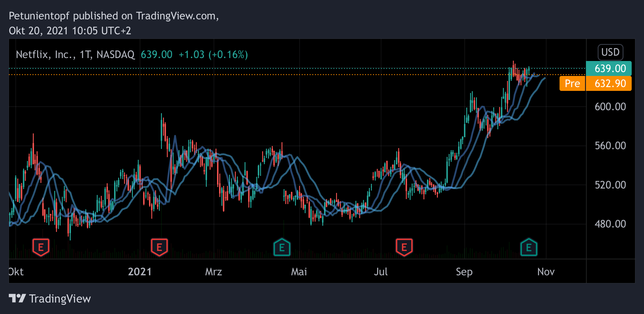Click the Okt time axis label
This screenshot has width=644, height=314.
[x=16, y=272]
